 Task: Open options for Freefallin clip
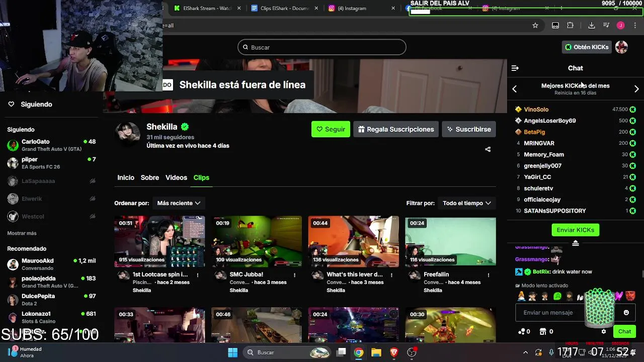point(489,275)
